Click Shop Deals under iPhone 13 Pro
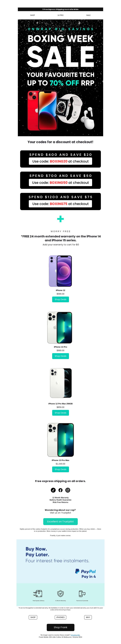The width and height of the screenshot is (121, 644). [60, 356]
